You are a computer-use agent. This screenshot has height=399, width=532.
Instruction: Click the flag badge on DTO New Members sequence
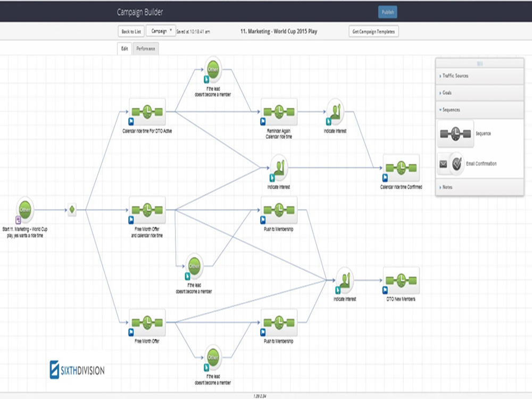point(385,290)
